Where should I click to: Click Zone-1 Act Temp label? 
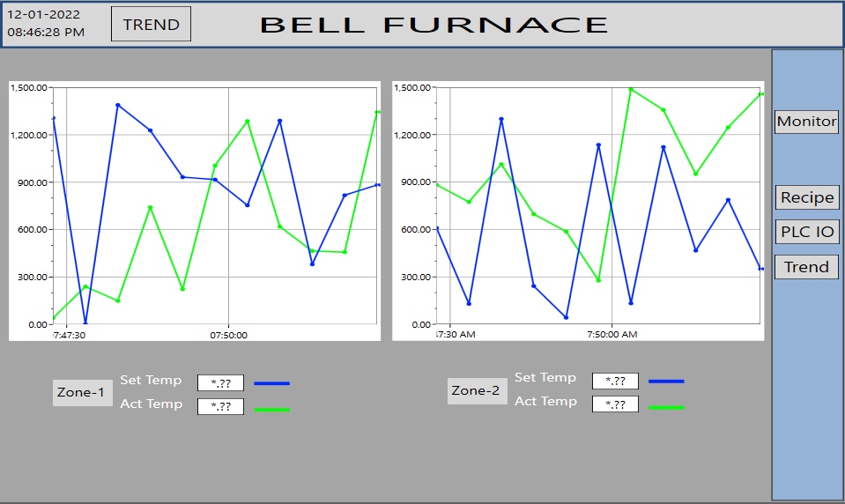(x=152, y=404)
